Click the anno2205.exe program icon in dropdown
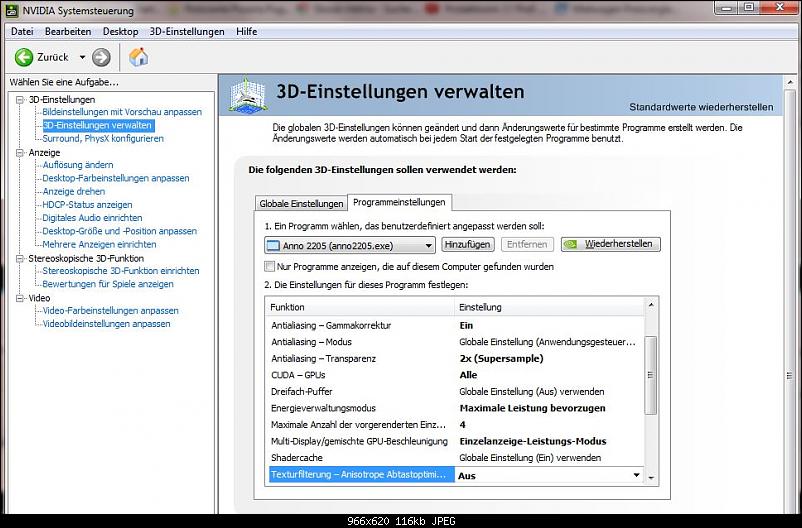The height and width of the screenshot is (528, 802). tap(274, 246)
